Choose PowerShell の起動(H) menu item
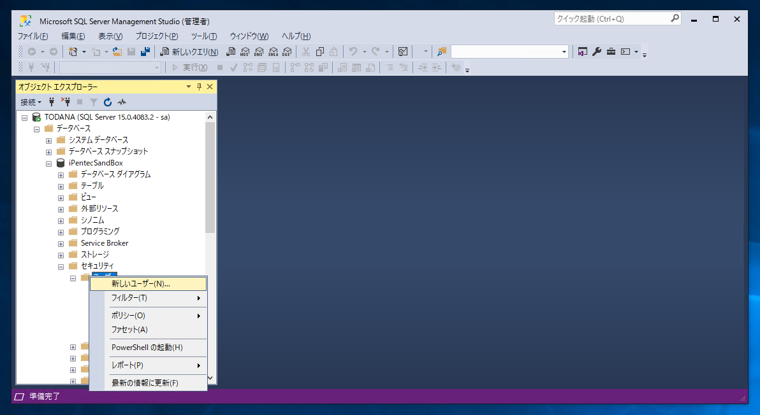The height and width of the screenshot is (415, 760). click(x=148, y=348)
